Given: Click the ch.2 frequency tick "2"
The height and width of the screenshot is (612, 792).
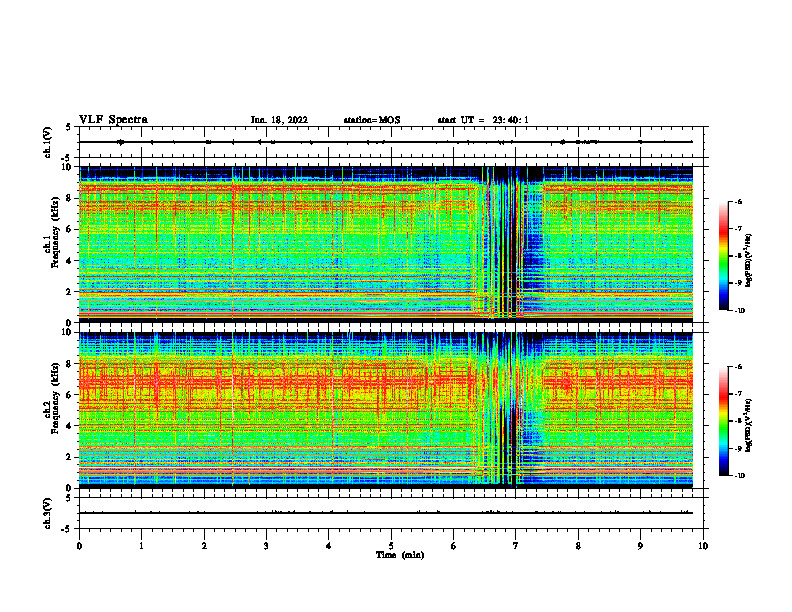Looking at the screenshot, I should 70,457.
